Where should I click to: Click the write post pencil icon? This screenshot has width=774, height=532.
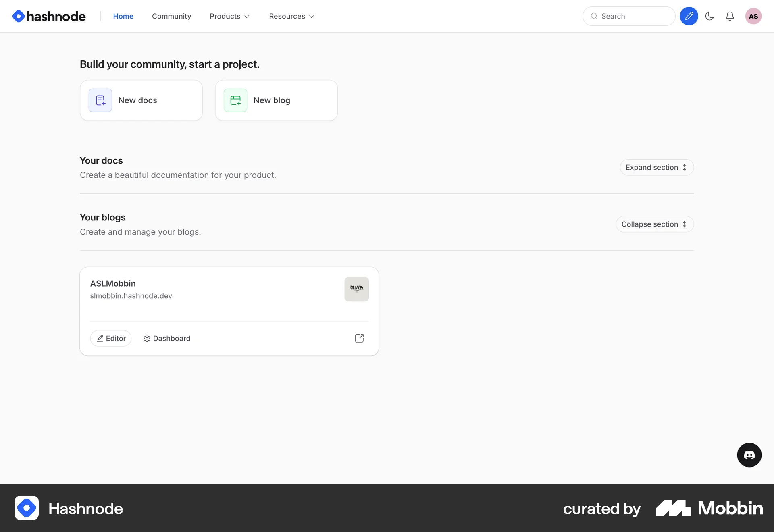point(689,16)
